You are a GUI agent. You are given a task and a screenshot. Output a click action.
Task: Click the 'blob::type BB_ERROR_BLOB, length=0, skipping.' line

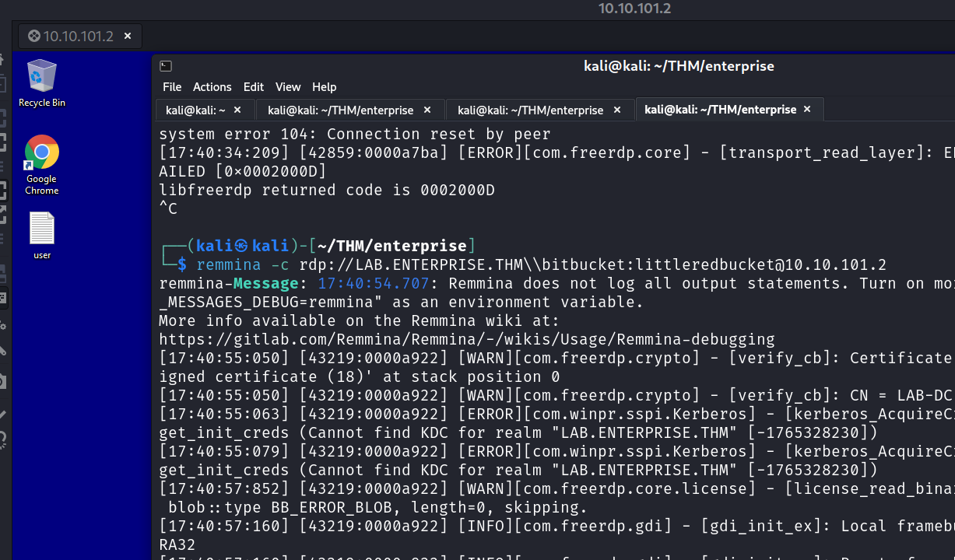point(378,507)
